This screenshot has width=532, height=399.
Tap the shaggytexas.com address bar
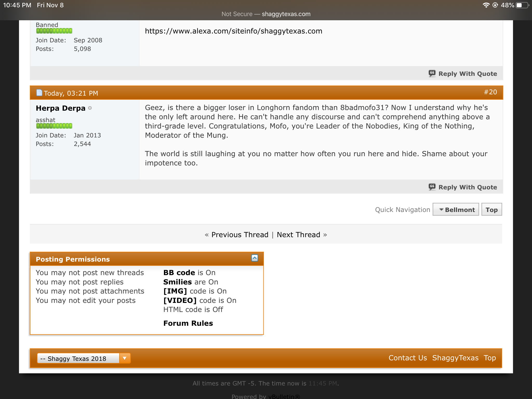click(266, 14)
